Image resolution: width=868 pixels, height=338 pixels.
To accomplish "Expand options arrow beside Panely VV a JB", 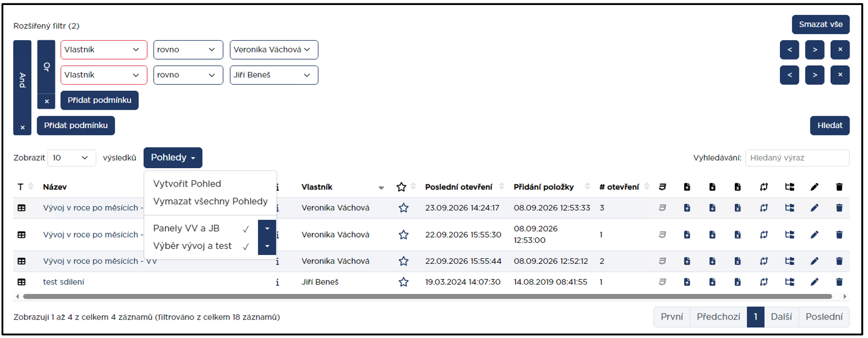I will (267, 228).
